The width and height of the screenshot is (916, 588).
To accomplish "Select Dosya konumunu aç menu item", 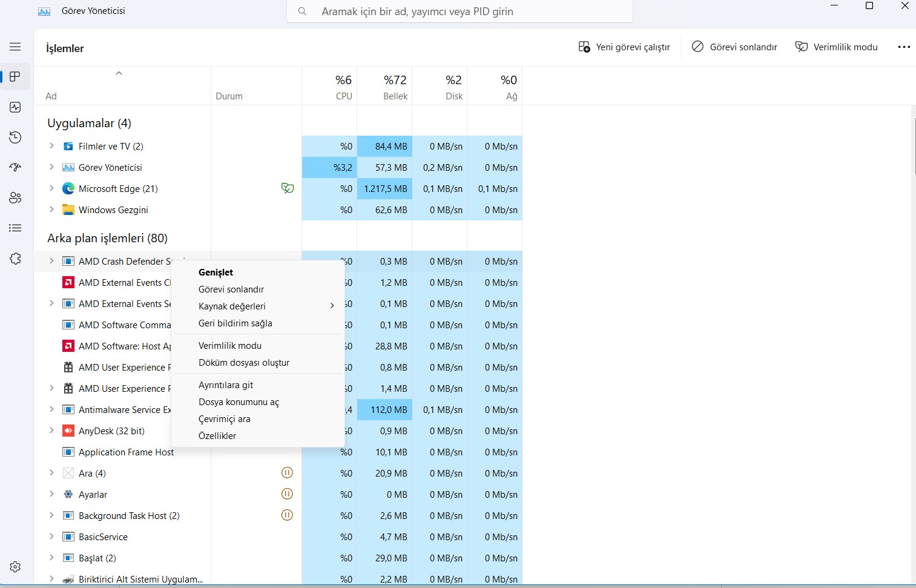I will pos(258,402).
